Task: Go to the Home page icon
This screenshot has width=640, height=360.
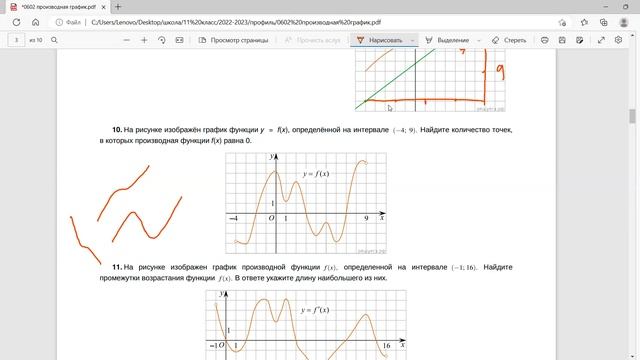Action: pos(36,22)
